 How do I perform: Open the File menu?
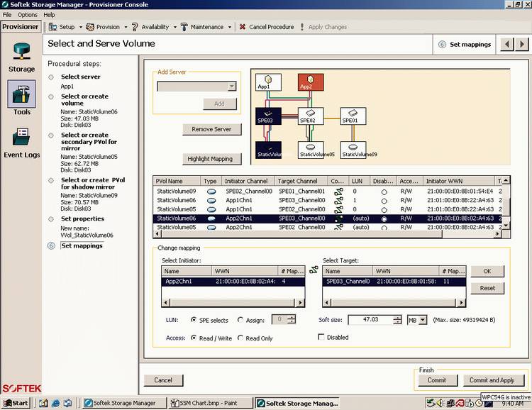tap(7, 15)
